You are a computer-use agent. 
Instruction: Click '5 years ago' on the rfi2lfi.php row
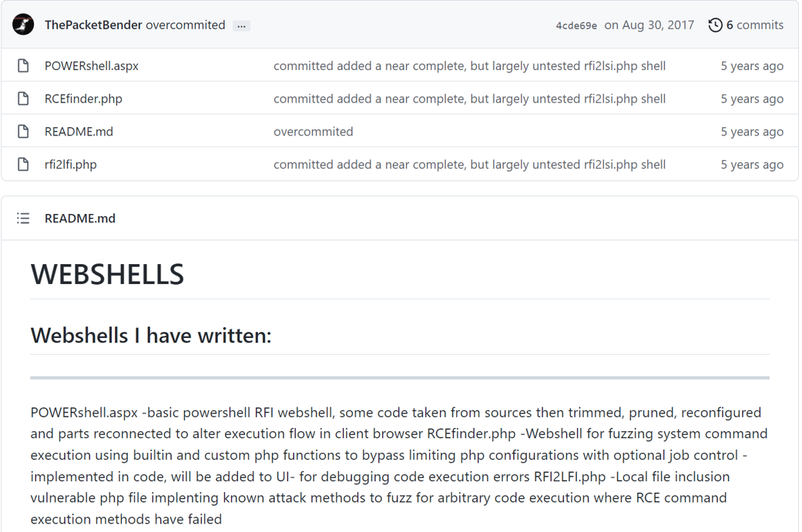coord(752,164)
